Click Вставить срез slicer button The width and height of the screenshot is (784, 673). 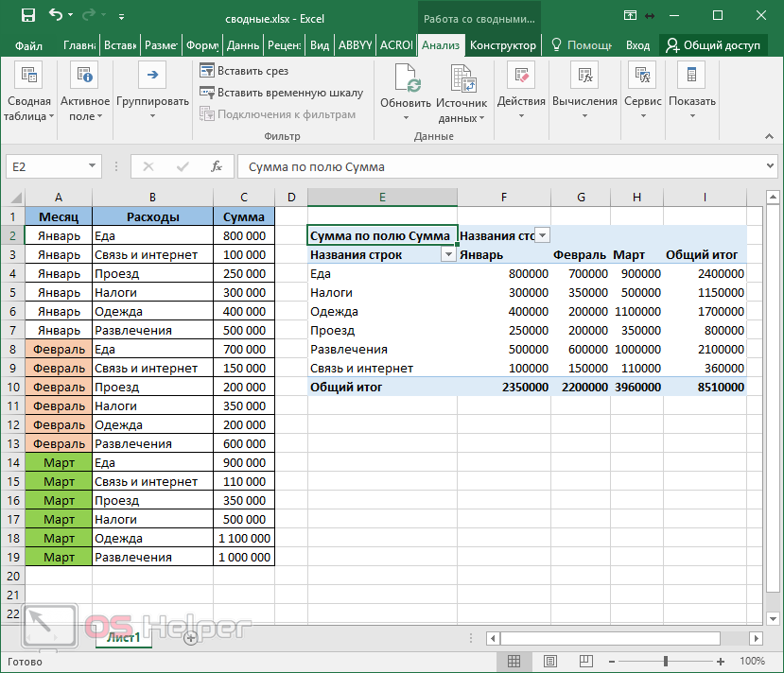pyautogui.click(x=243, y=70)
